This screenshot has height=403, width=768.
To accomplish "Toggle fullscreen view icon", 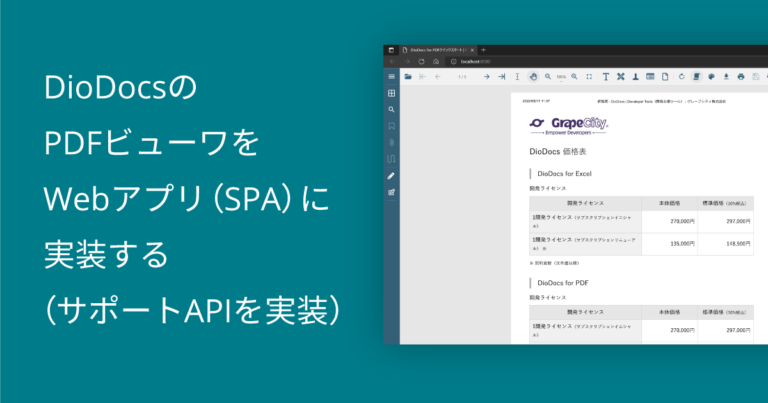I will pos(589,77).
